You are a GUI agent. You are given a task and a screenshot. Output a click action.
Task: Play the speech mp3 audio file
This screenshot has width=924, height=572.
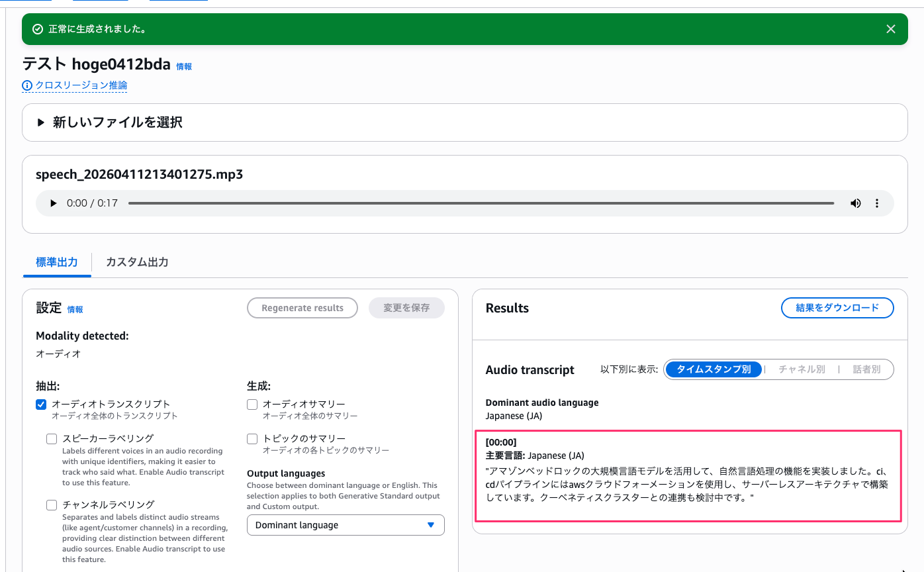(54, 203)
